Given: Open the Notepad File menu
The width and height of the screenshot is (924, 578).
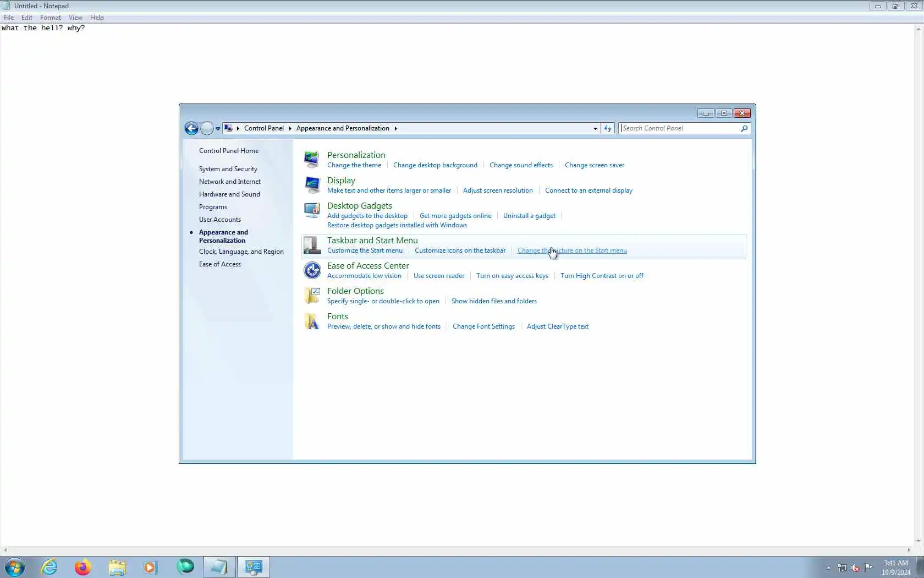Looking at the screenshot, I should 9,18.
